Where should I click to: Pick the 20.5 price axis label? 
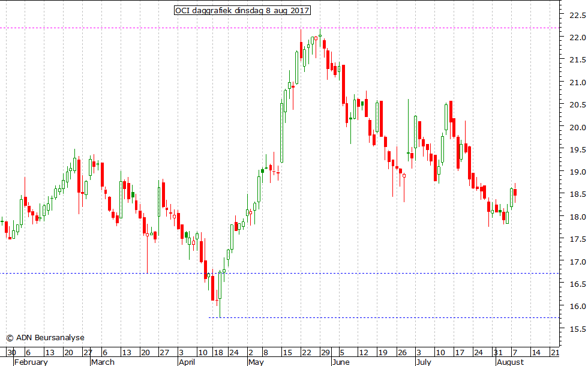pyautogui.click(x=577, y=105)
